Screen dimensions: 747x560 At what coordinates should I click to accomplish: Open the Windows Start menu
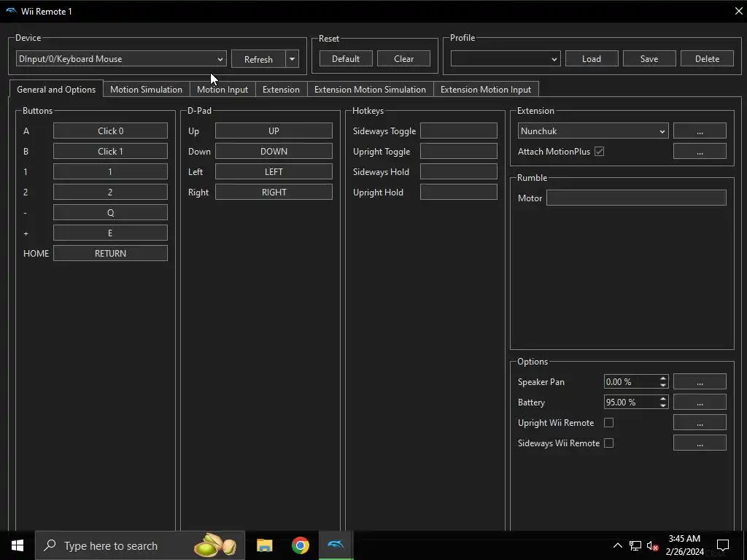pos(18,545)
